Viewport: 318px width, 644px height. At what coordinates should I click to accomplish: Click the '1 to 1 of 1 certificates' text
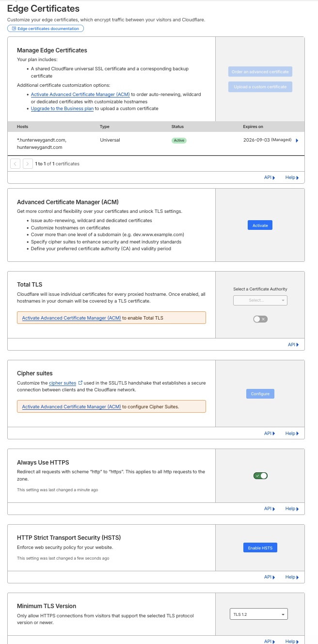(57, 164)
